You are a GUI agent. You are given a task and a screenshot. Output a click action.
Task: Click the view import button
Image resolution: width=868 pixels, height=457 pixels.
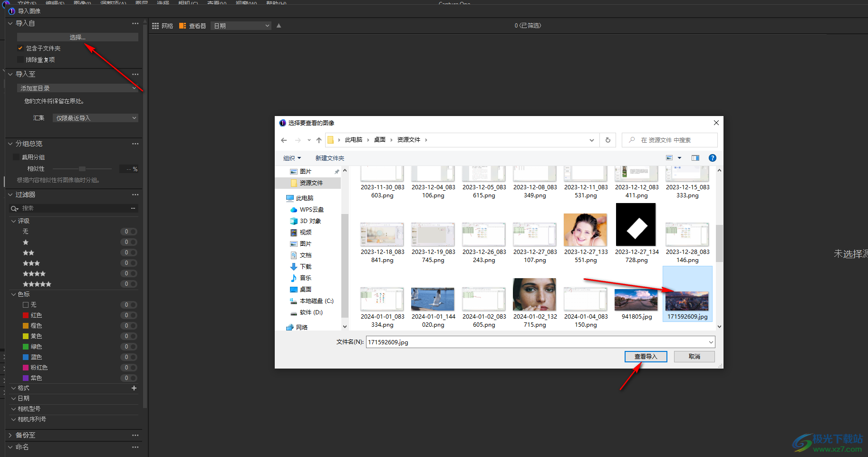[646, 357]
